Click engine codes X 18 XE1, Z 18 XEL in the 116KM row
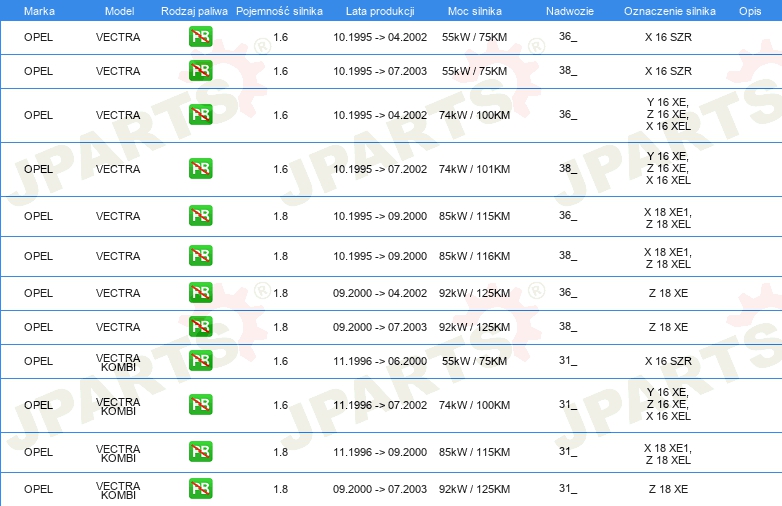Image resolution: width=782 pixels, height=506 pixels. tap(668, 258)
